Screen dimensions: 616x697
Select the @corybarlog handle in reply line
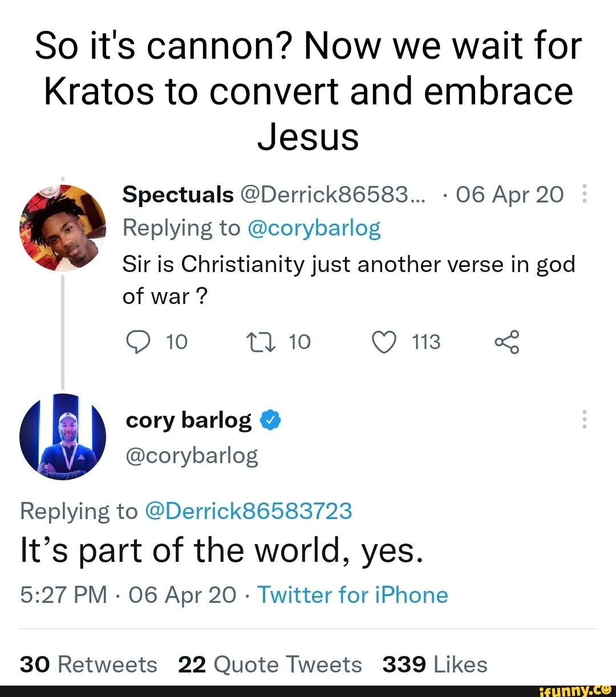pyautogui.click(x=314, y=227)
